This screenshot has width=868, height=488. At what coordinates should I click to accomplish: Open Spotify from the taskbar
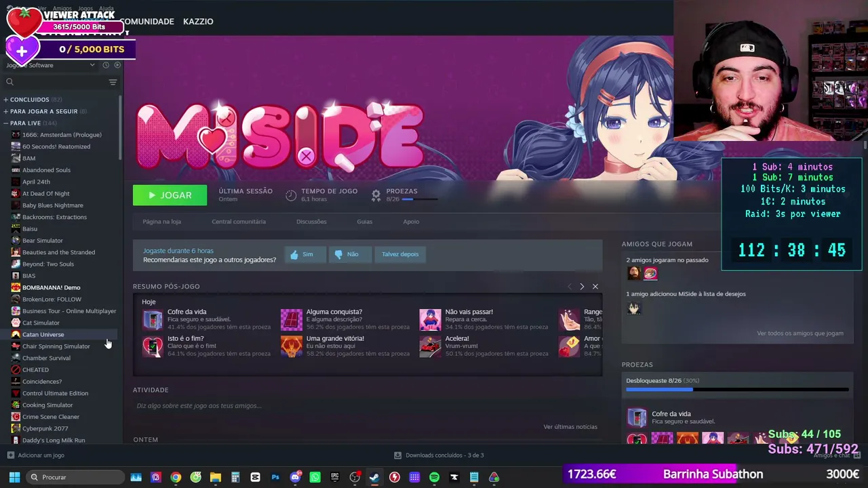434,477
